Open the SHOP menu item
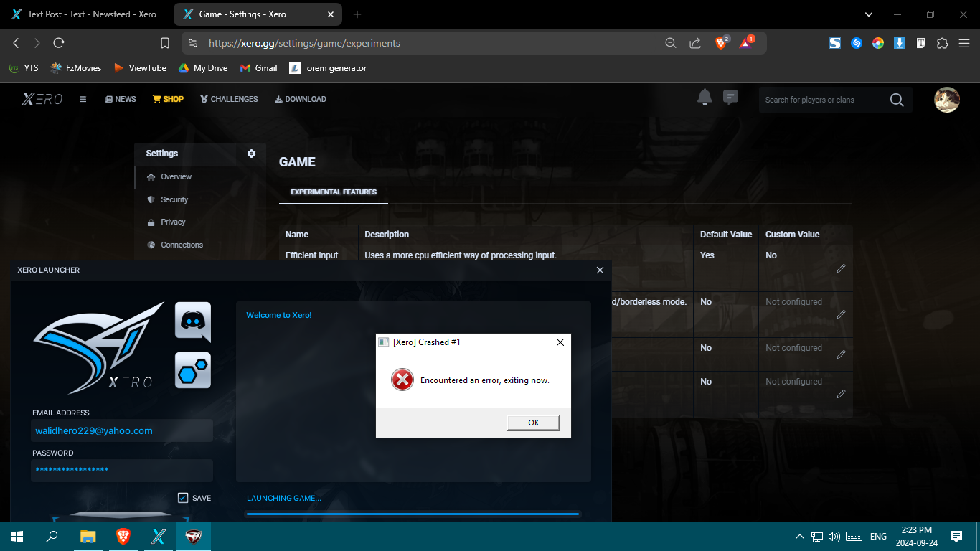Screen dimensions: 980x551 point(168,99)
